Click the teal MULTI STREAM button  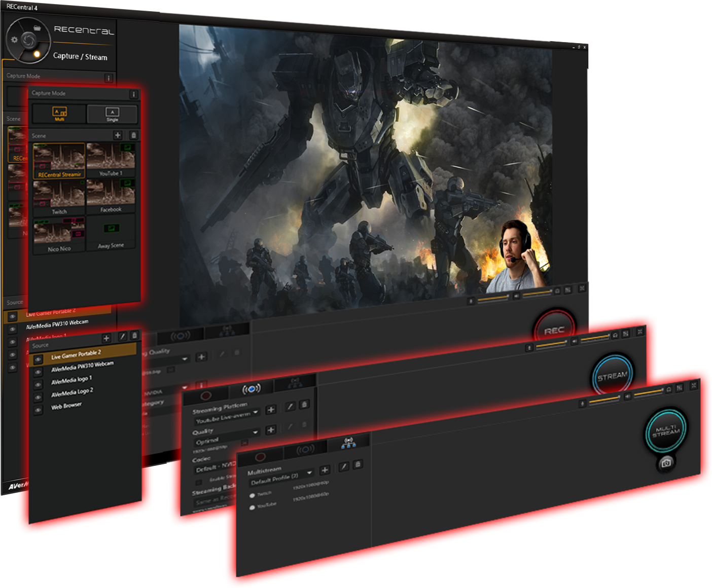(x=666, y=431)
